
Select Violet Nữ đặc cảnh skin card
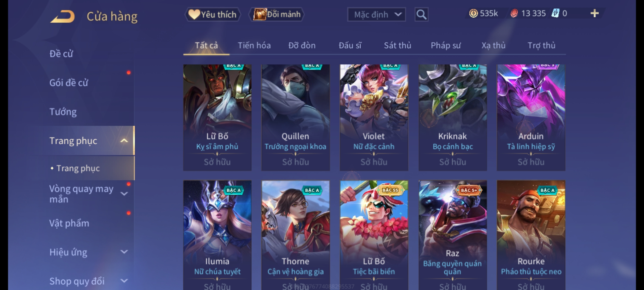point(374,117)
